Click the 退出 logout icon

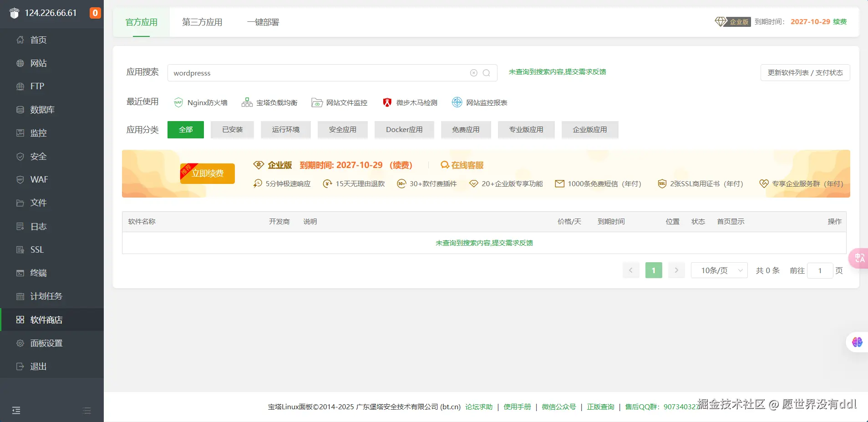click(20, 366)
